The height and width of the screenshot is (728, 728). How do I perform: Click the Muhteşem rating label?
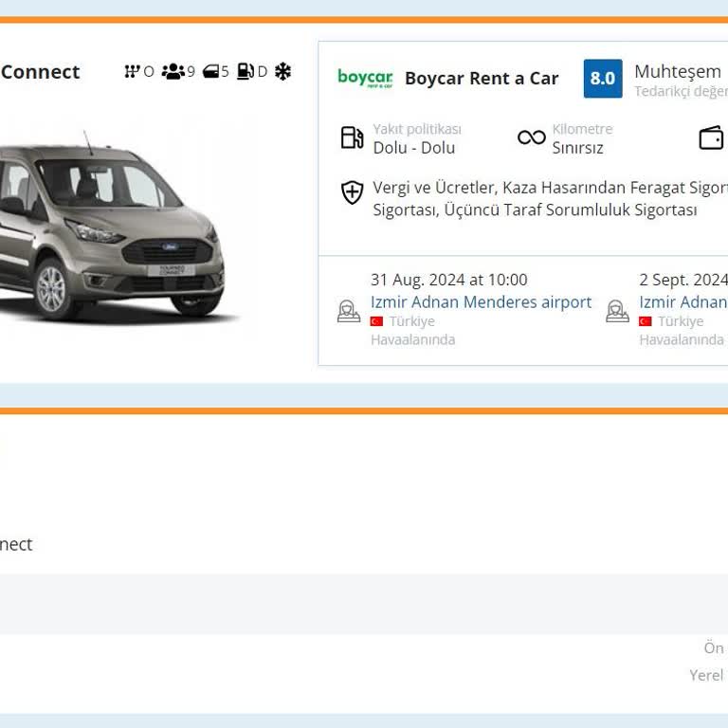point(678,71)
